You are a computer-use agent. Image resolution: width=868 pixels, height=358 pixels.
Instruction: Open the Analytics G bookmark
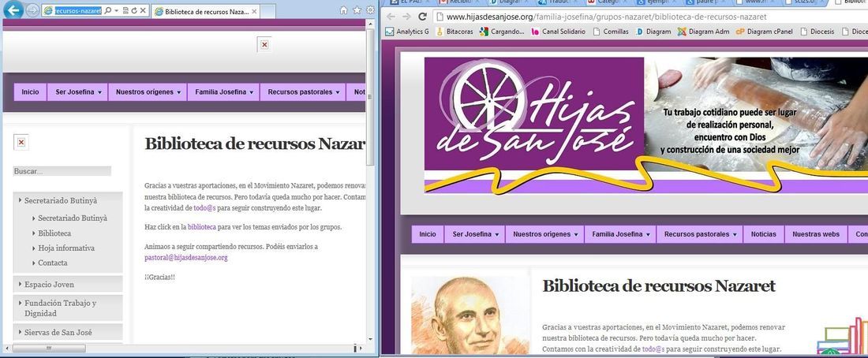pyautogui.click(x=407, y=32)
